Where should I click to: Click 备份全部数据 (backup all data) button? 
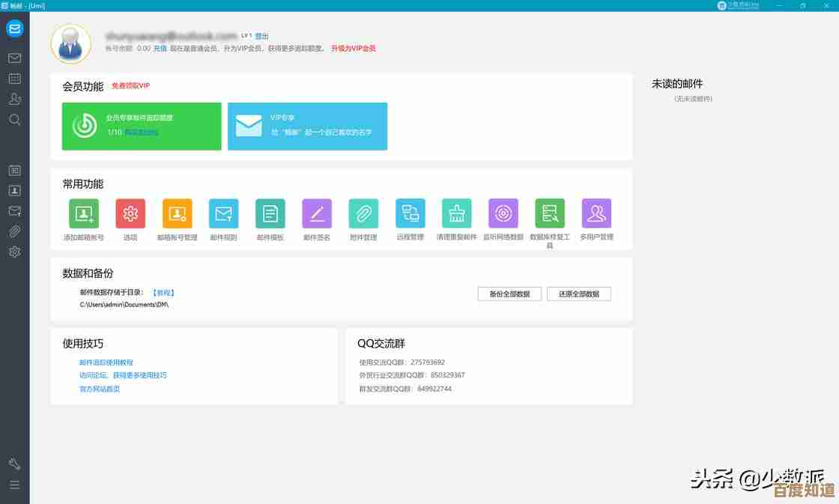coord(509,294)
